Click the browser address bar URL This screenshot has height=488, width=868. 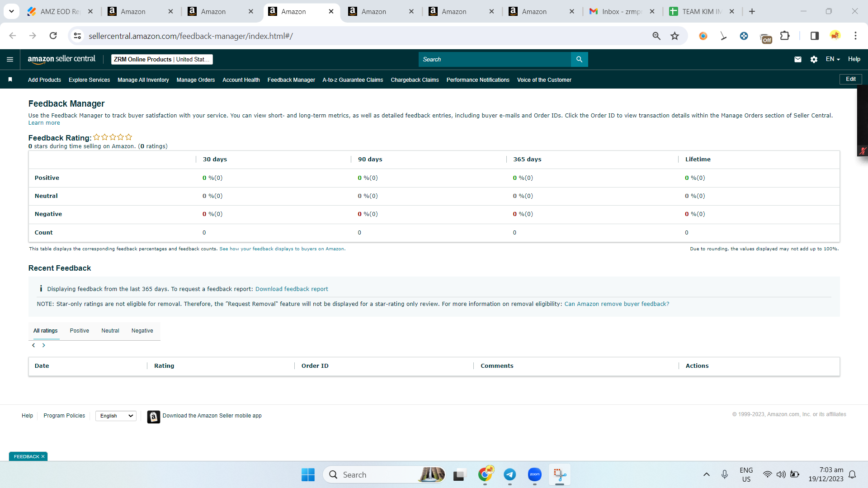tap(190, 36)
